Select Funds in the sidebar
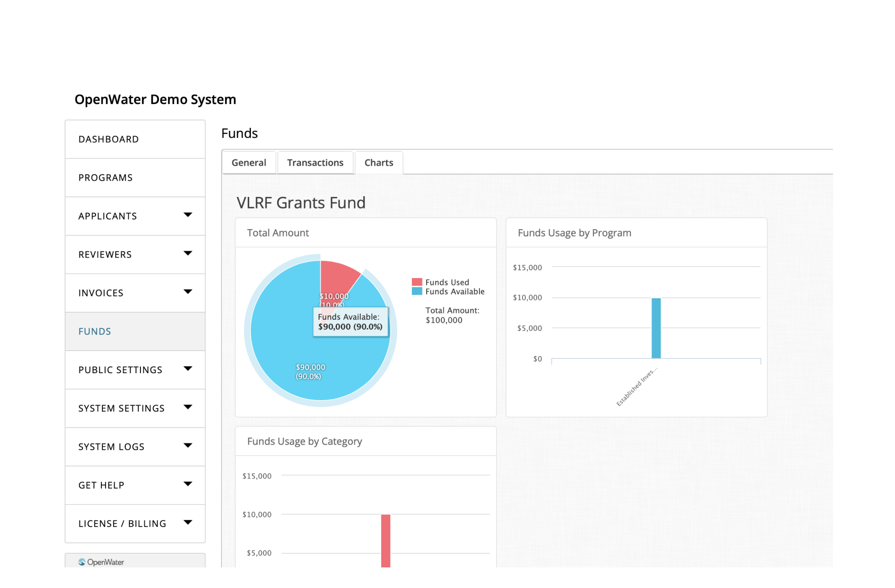Screen dimensions: 895x588 [95, 331]
